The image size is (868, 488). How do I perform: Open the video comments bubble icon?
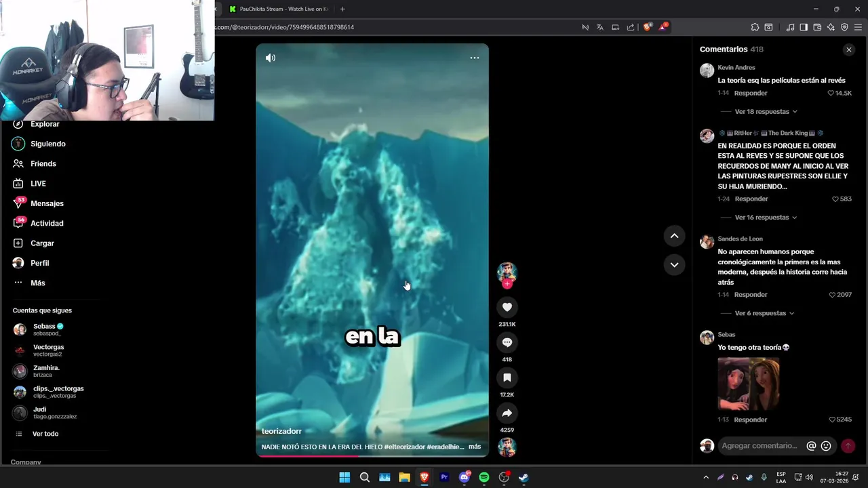(x=507, y=342)
